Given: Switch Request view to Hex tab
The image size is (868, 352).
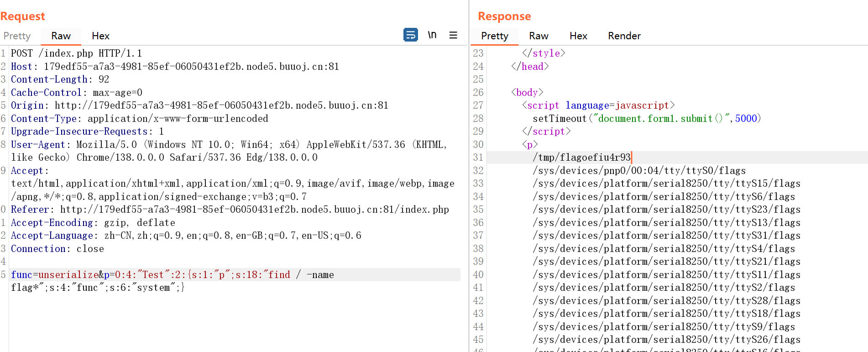Looking at the screenshot, I should 100,36.
